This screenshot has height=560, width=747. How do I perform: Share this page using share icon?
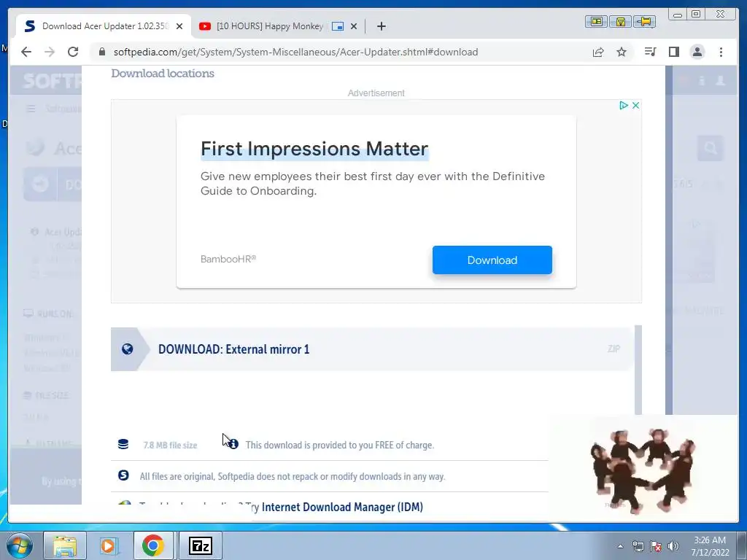[598, 52]
